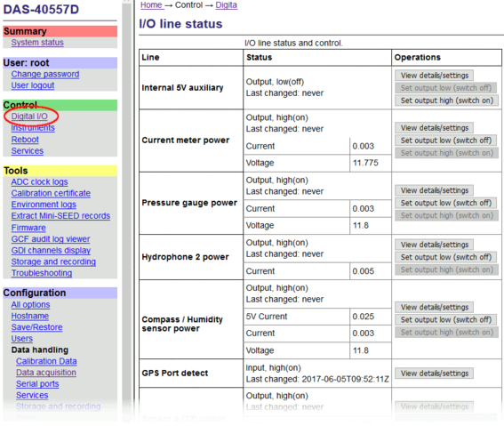Open the System status link
The height and width of the screenshot is (426, 504).
[37, 43]
